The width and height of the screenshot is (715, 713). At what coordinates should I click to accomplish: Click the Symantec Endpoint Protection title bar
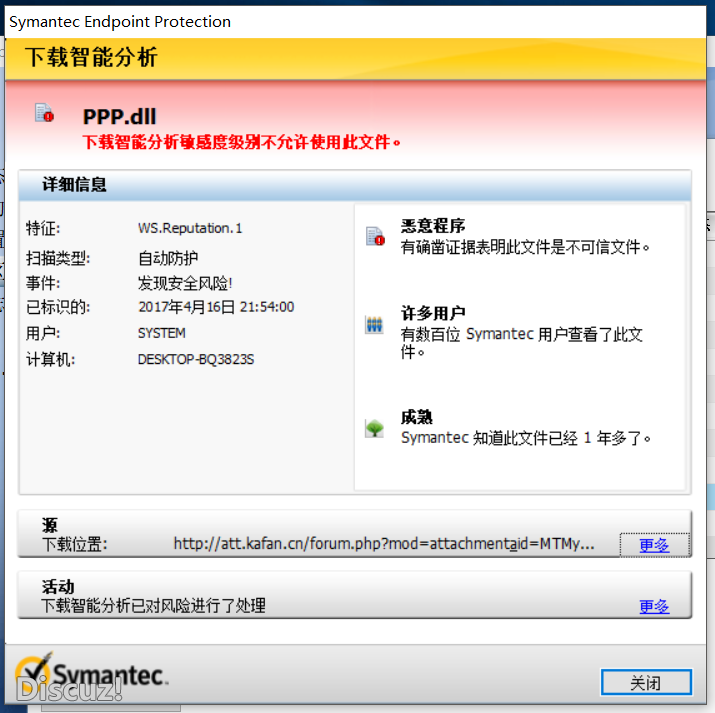coord(120,21)
